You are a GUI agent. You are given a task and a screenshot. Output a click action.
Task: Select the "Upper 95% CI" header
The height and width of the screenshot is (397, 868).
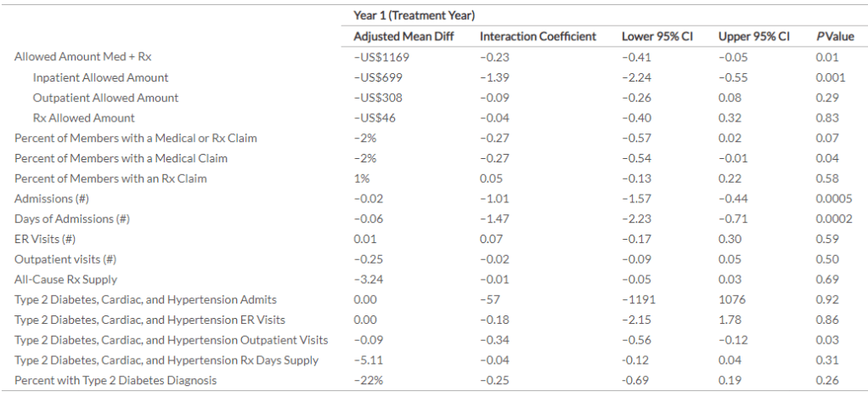[x=753, y=37]
